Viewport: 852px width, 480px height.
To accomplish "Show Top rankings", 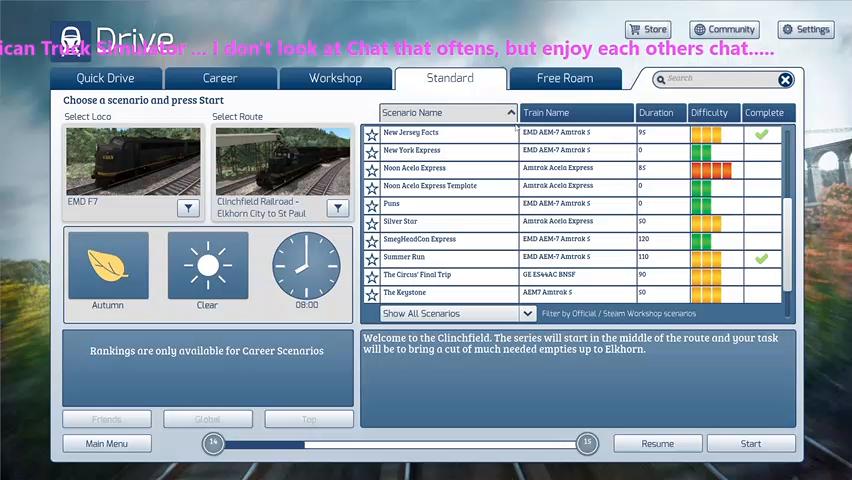I will (309, 419).
